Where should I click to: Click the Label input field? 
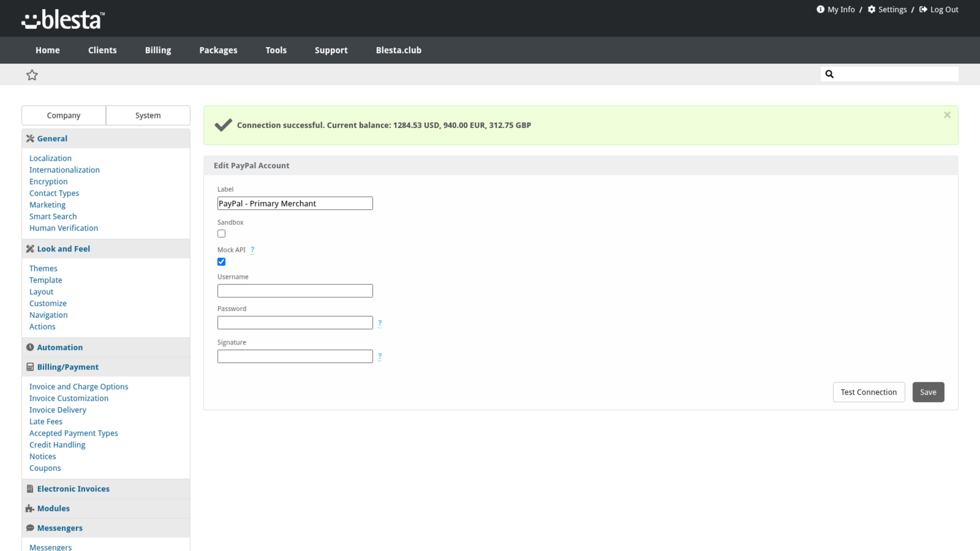coord(295,204)
